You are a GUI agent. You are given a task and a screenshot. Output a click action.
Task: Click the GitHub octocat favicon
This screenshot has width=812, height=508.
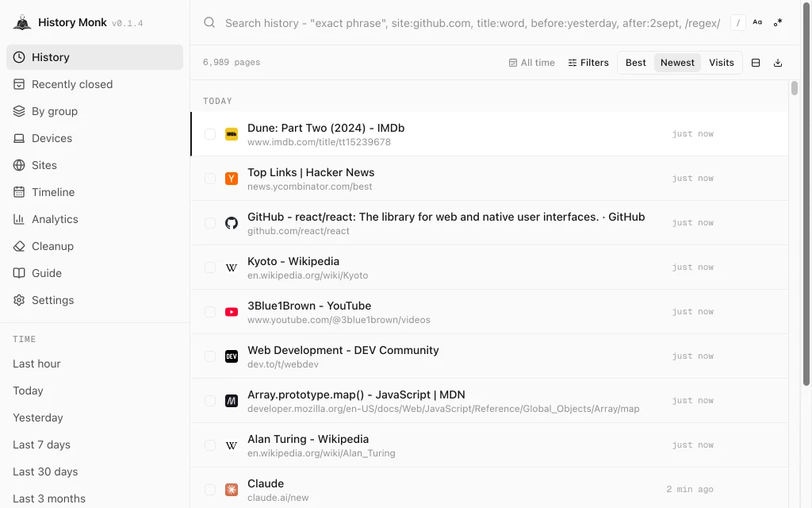click(232, 223)
